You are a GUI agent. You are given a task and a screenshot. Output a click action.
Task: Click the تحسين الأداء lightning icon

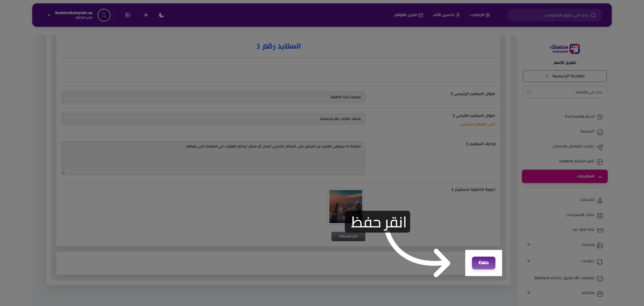pos(458,15)
